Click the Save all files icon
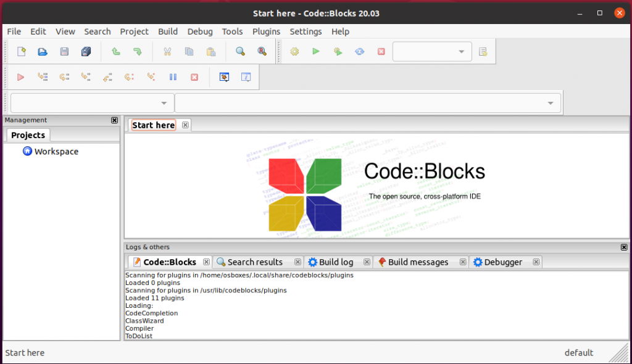Image resolution: width=632 pixels, height=364 pixels. 86,52
